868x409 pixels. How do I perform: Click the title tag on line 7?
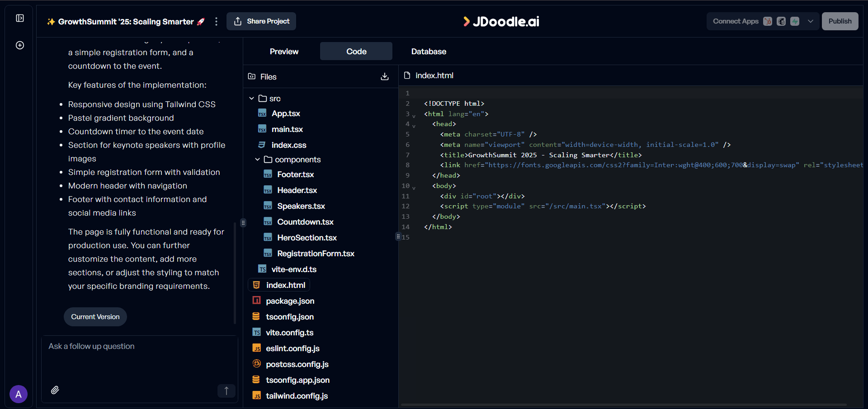coord(541,155)
